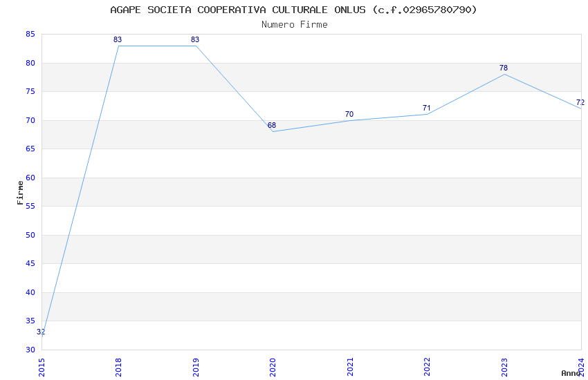Image resolution: width=588 pixels, height=380 pixels.
Task: Click the y-axis tick label 30
Action: click(30, 350)
